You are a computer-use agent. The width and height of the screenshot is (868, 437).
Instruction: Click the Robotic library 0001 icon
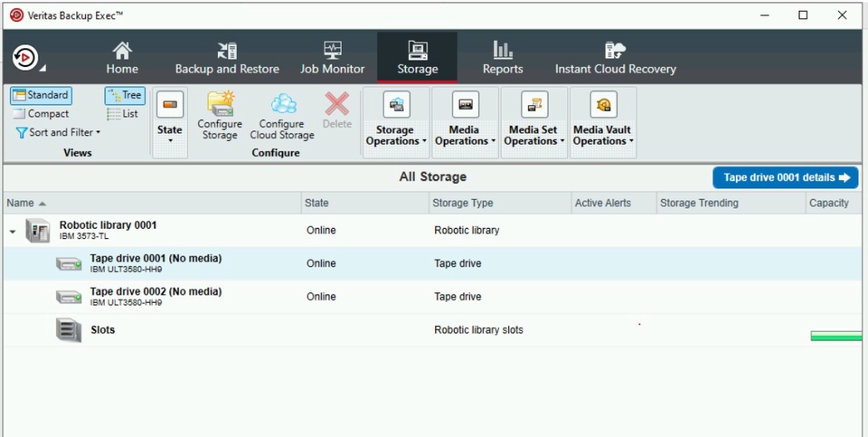(x=38, y=231)
